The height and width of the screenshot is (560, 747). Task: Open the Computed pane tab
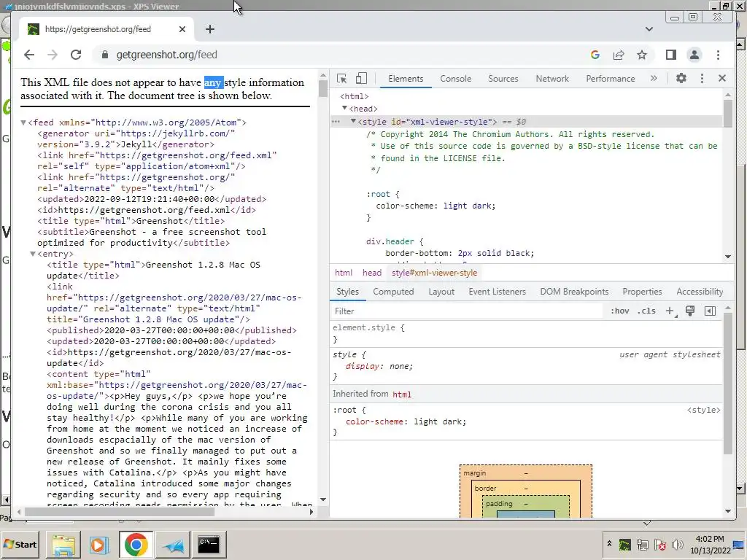click(393, 292)
